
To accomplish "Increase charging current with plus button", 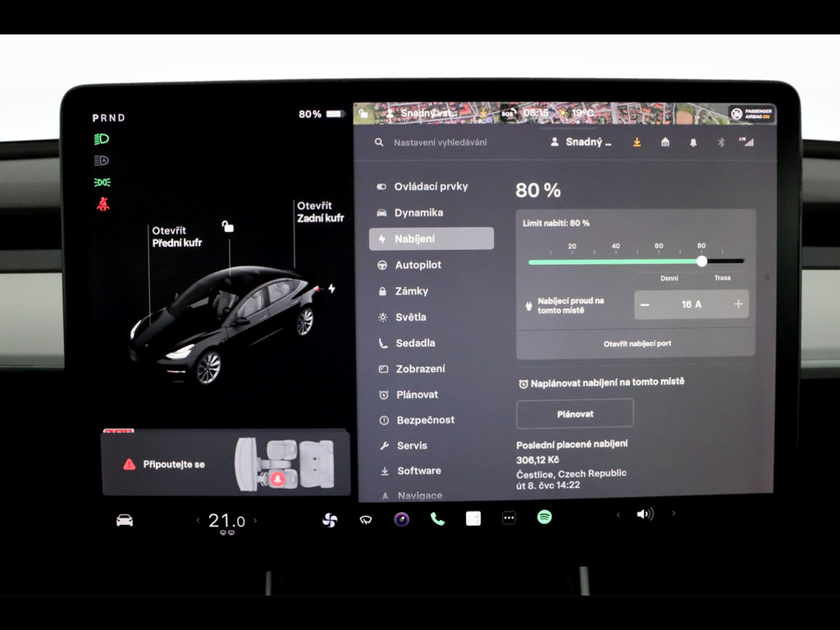I will click(x=738, y=304).
